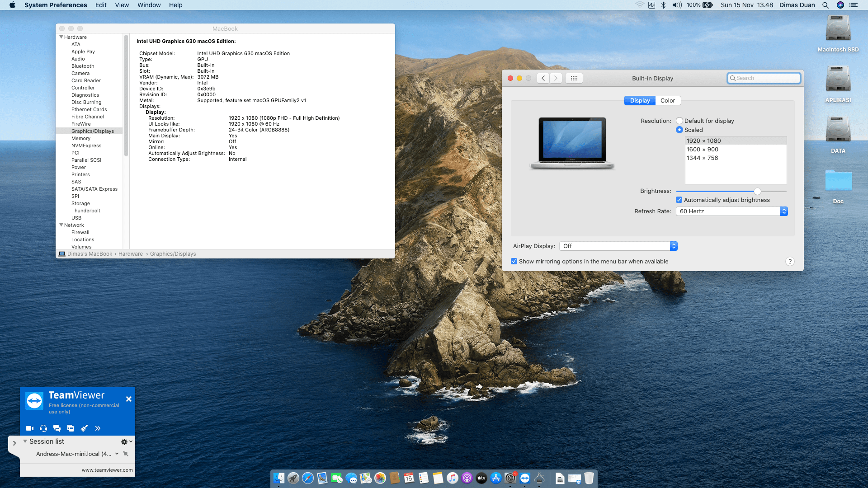This screenshot has width=868, height=488.
Task: Select Default for display radio button
Action: coord(679,121)
